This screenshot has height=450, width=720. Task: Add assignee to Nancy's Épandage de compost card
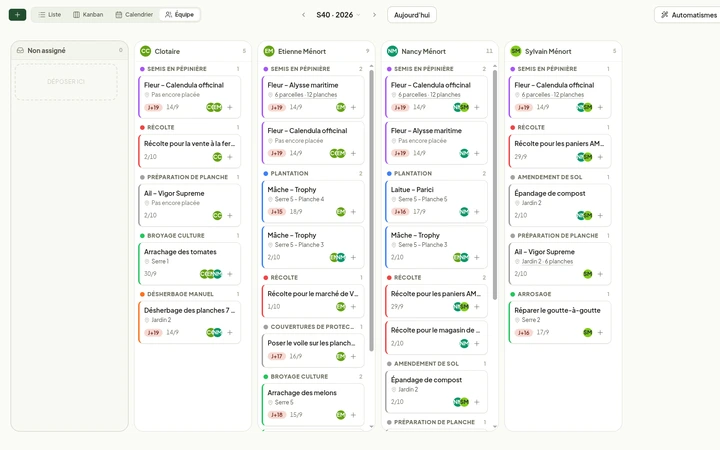pyautogui.click(x=477, y=402)
